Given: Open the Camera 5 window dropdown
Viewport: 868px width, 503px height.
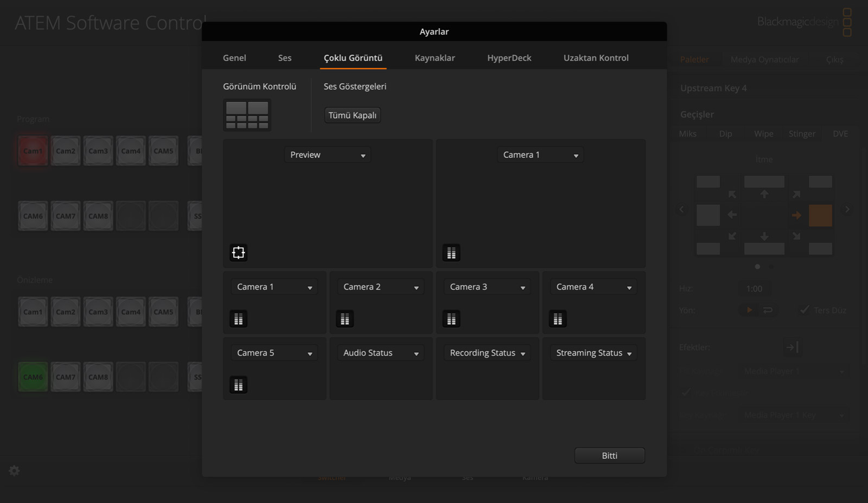Looking at the screenshot, I should [x=275, y=353].
